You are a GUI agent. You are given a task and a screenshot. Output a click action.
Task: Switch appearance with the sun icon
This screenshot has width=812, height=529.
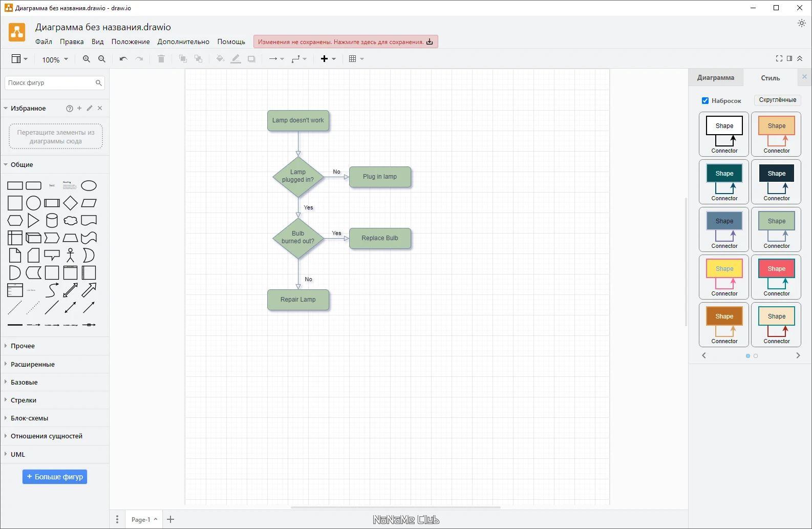(801, 23)
